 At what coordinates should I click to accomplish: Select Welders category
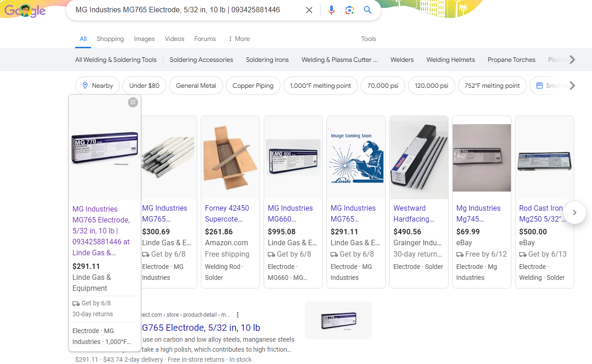click(402, 60)
